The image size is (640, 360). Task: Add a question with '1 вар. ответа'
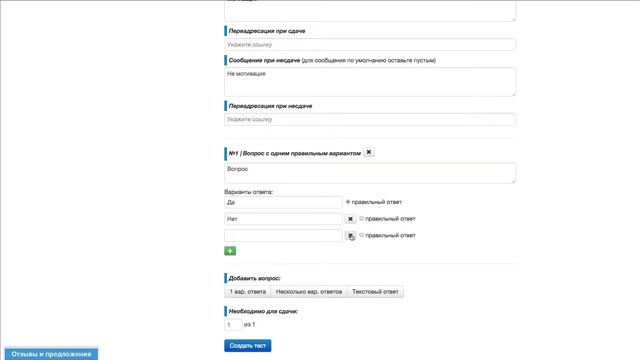point(248,292)
